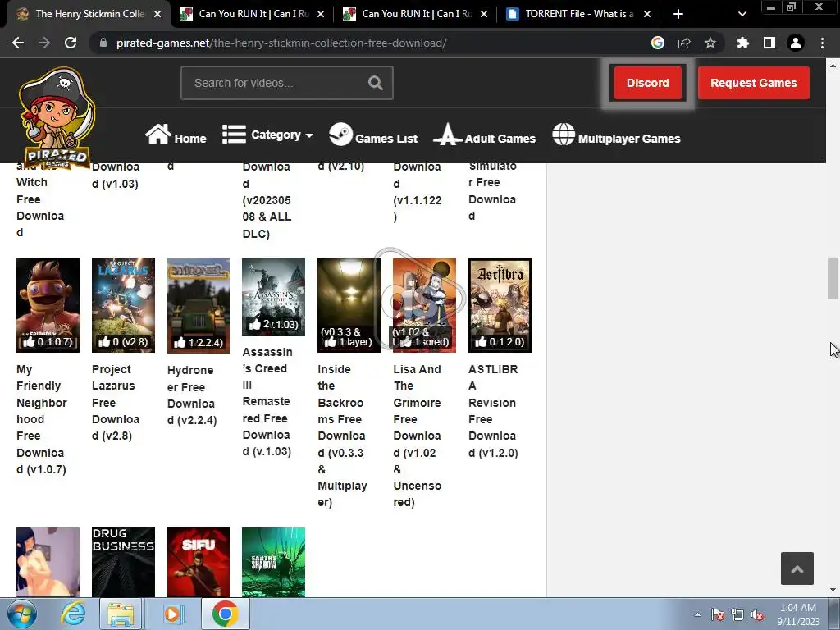Image resolution: width=840 pixels, height=630 pixels.
Task: Click the Chrome taskbar icon
Action: tap(225, 614)
